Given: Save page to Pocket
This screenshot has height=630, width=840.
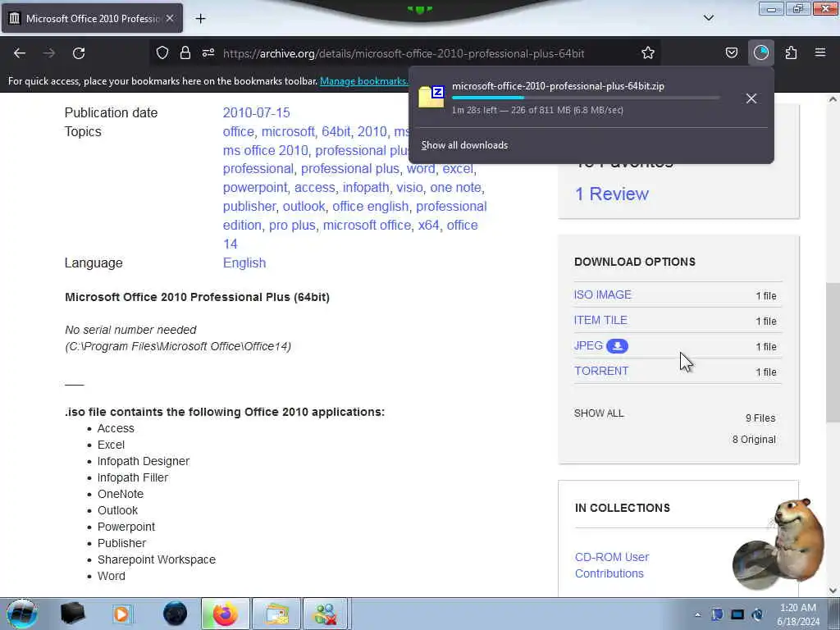Looking at the screenshot, I should 731,52.
